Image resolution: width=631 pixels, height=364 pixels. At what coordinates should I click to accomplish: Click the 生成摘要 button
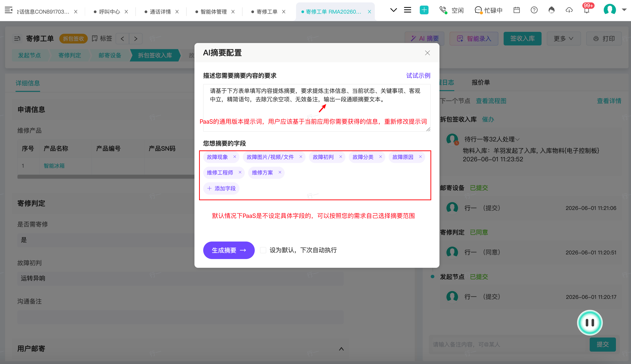229,250
